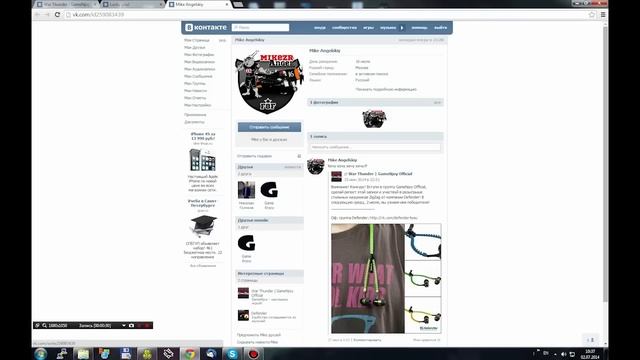The image size is (640, 360).
Task: Open Документы in the left menu
Action: 194,122
